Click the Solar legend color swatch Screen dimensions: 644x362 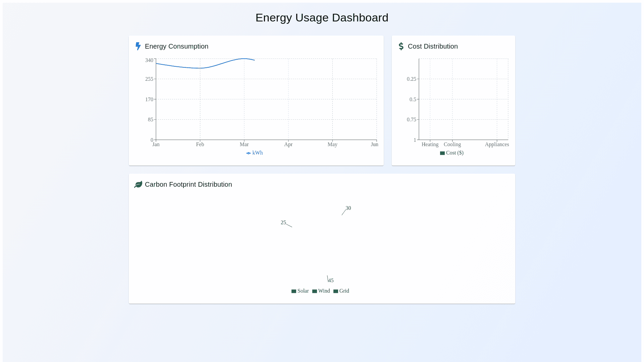[x=294, y=291]
